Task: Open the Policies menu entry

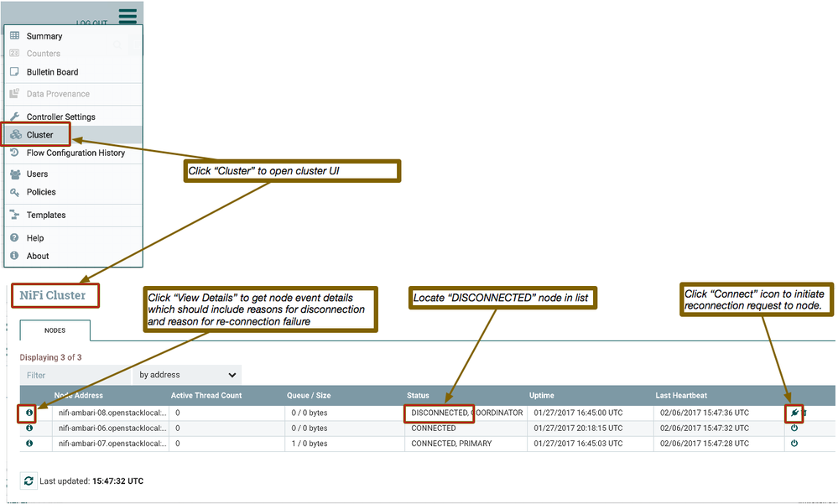Action: [x=41, y=192]
